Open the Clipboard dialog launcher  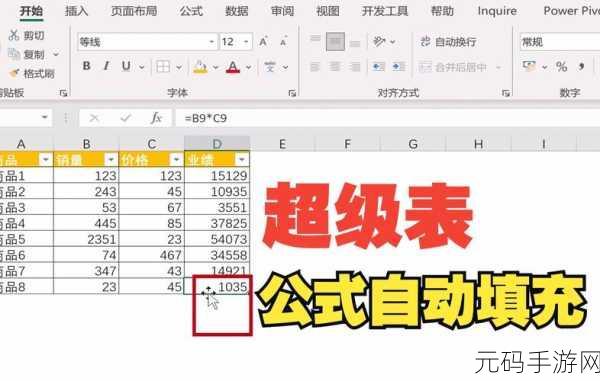click(x=63, y=93)
